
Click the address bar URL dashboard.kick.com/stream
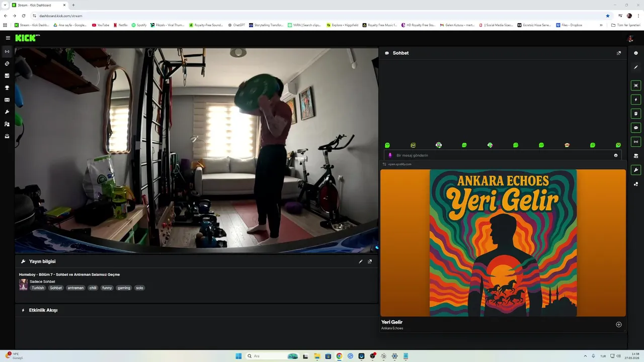(61, 16)
